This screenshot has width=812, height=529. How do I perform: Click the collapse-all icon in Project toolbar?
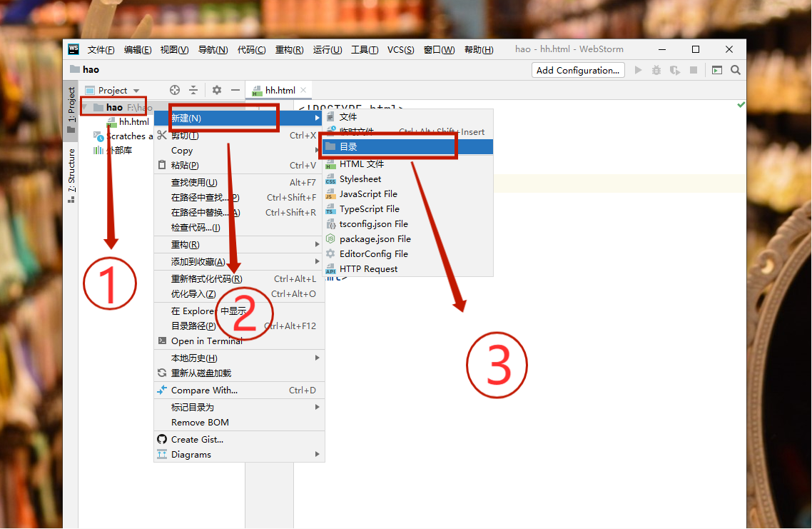pyautogui.click(x=194, y=90)
